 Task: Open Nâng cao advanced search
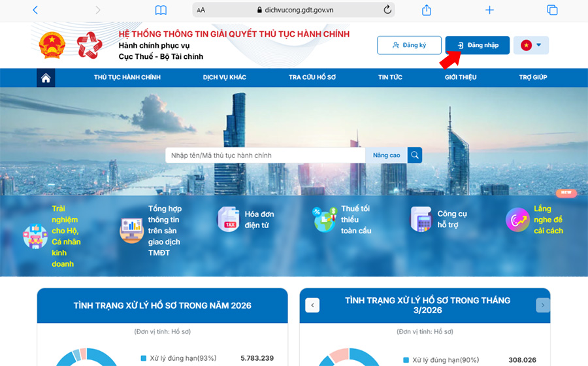tap(386, 155)
